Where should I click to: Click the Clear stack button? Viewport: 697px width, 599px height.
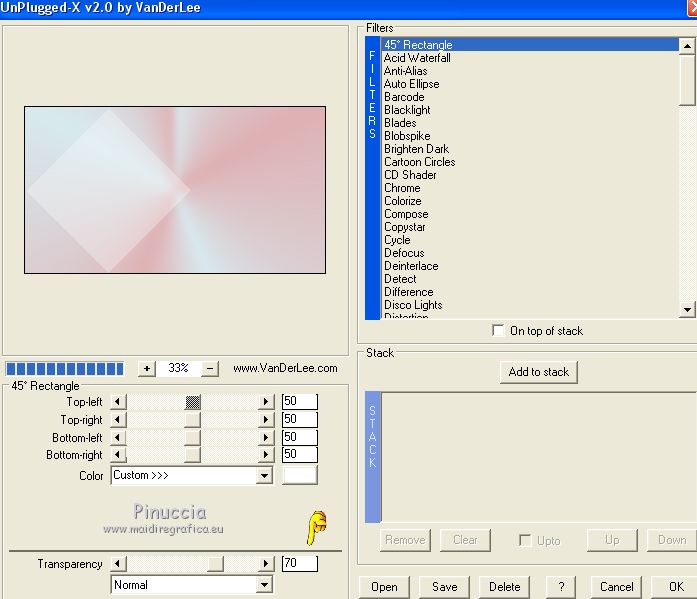click(x=465, y=540)
